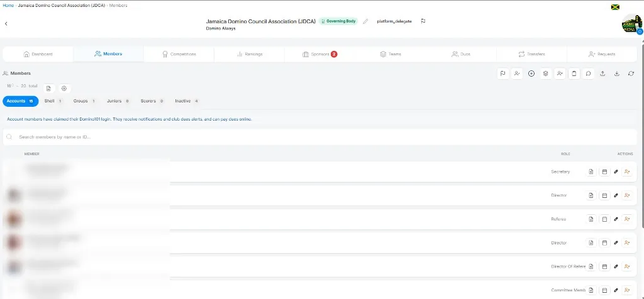Click pencil edit icon in Secretary row
This screenshot has height=299, width=644.
click(x=616, y=172)
